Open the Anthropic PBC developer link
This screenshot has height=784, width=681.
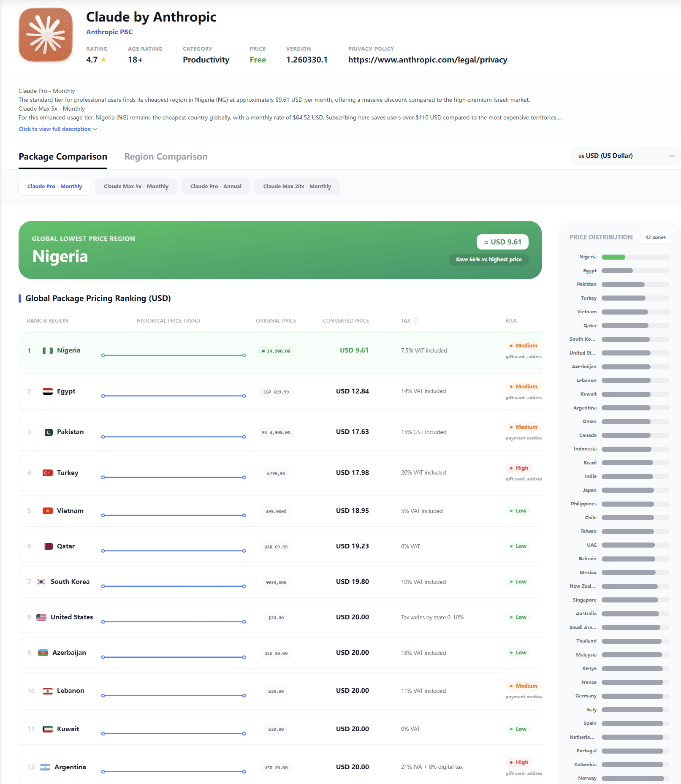(109, 32)
